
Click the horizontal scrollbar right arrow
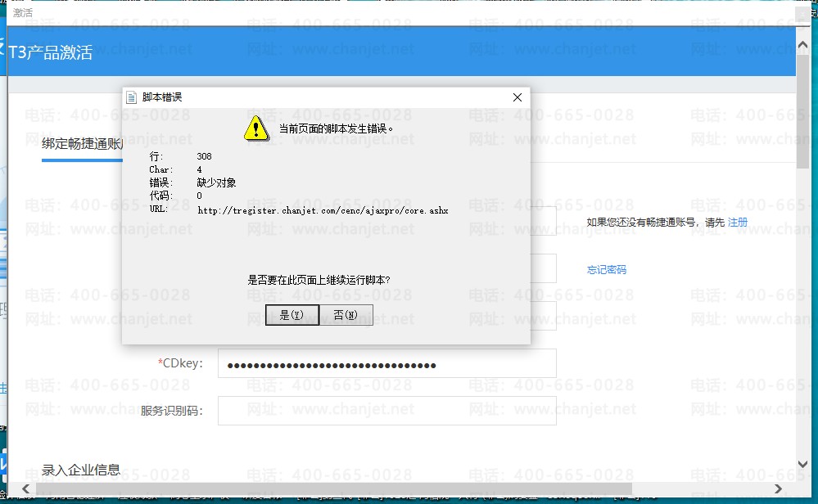point(778,489)
